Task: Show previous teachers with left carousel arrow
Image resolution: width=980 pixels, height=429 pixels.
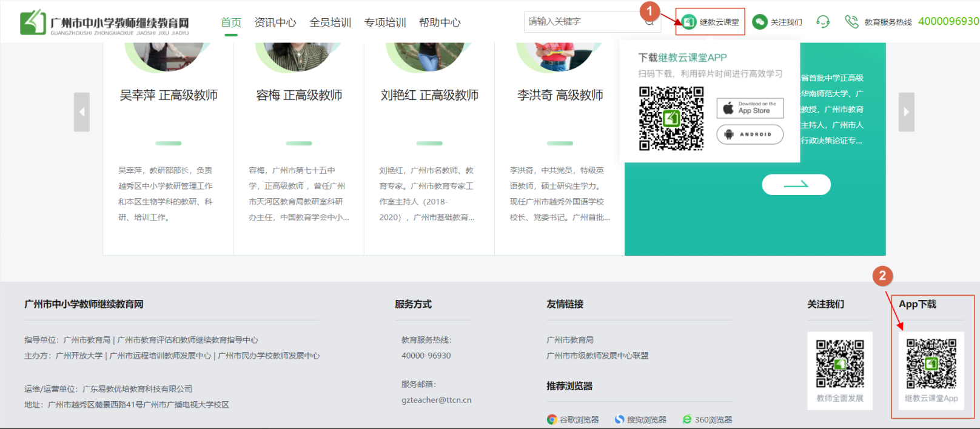Action: point(82,112)
